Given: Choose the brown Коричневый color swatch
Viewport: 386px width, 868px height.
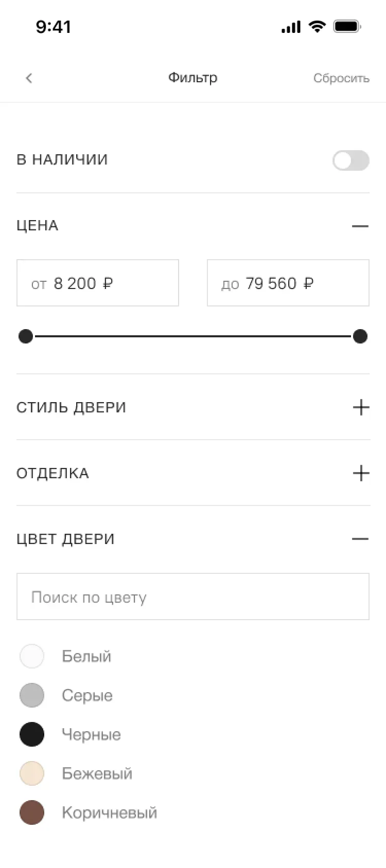Looking at the screenshot, I should [x=32, y=812].
